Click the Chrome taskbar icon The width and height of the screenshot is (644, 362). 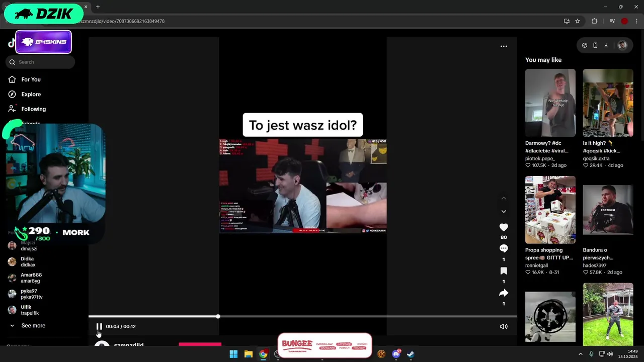[x=263, y=354]
